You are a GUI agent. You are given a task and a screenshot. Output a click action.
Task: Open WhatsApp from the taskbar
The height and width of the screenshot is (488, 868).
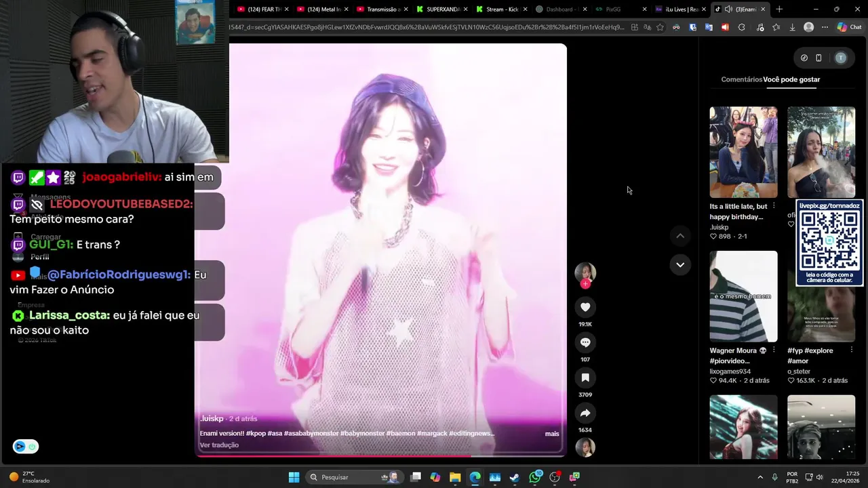536,477
